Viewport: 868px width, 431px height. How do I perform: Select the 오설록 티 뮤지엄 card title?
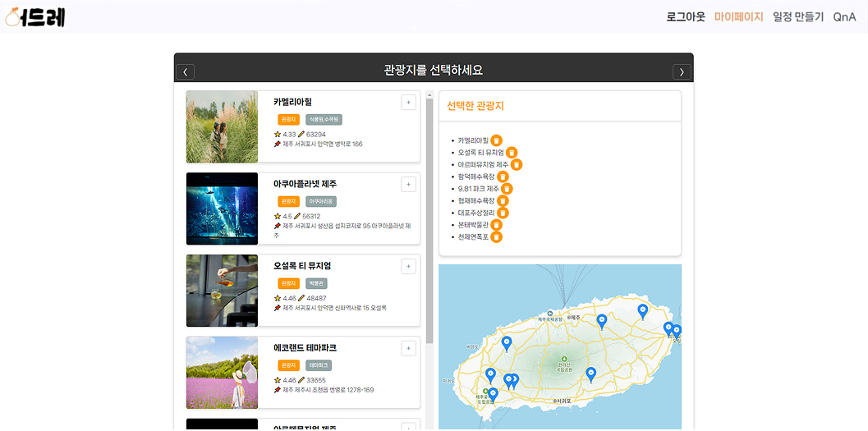302,265
